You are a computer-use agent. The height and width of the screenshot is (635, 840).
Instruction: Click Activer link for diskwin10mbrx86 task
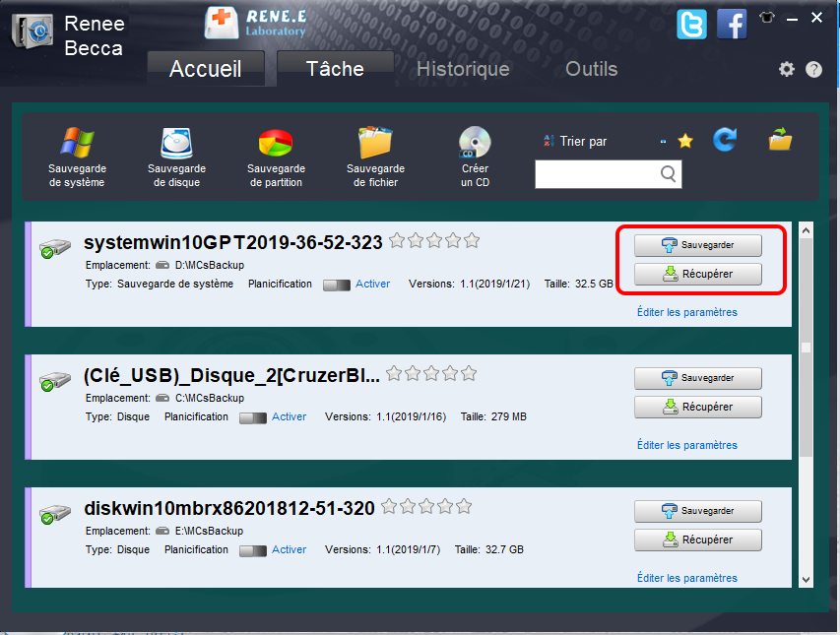pos(289,549)
